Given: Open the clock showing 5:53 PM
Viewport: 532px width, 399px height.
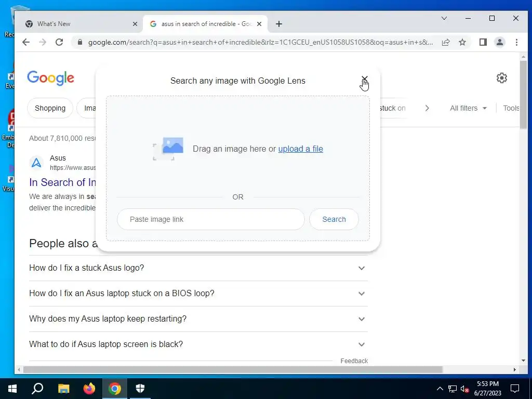Looking at the screenshot, I should coord(487,389).
